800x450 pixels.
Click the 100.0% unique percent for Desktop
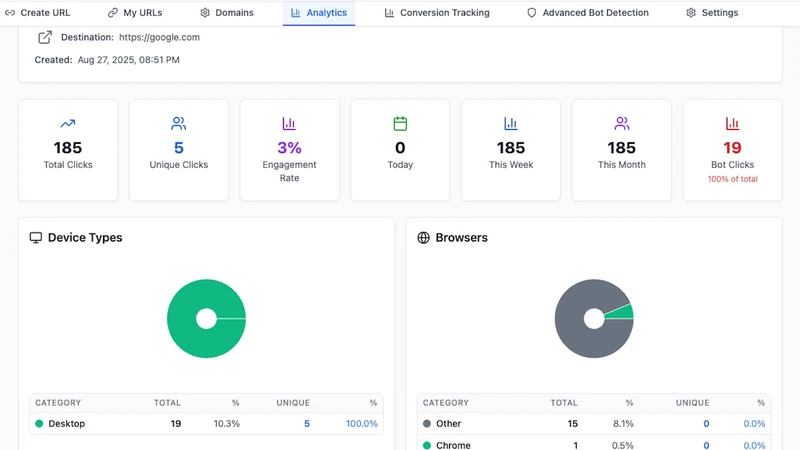362,423
